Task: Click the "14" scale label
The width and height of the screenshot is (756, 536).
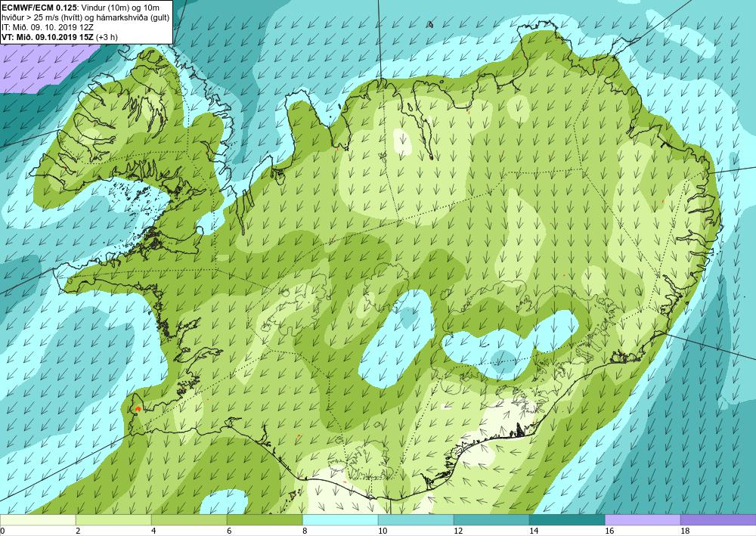Action: pos(534,531)
